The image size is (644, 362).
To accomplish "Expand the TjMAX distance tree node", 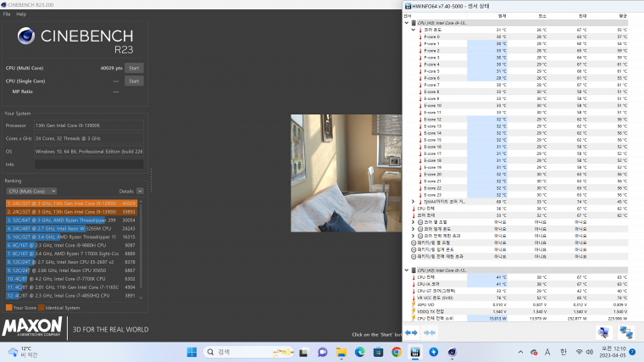I will 414,202.
